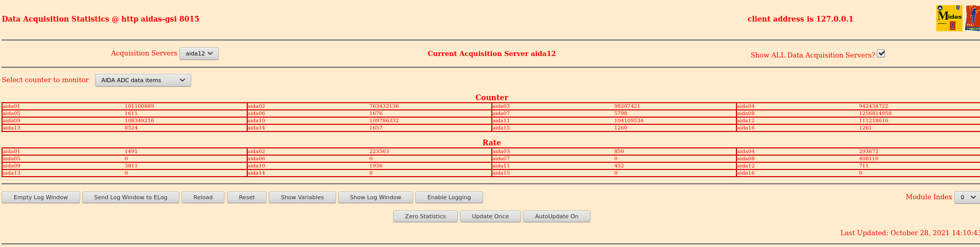Click Send Log Window to ELog button
The width and height of the screenshot is (980, 247).
click(131, 197)
